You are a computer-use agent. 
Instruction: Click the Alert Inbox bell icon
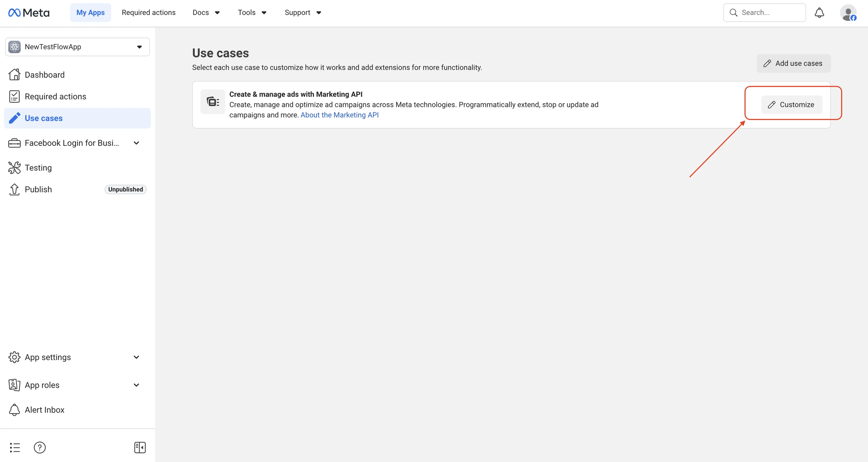point(14,410)
